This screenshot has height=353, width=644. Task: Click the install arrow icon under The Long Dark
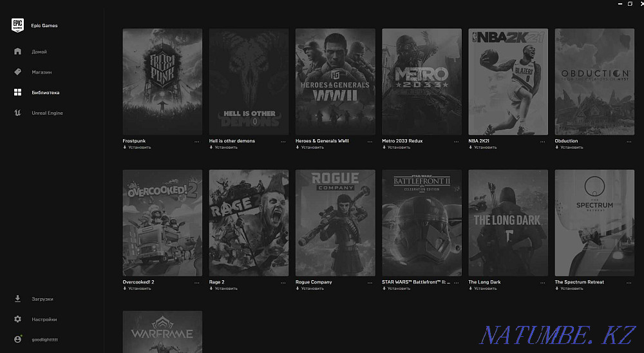click(x=470, y=289)
